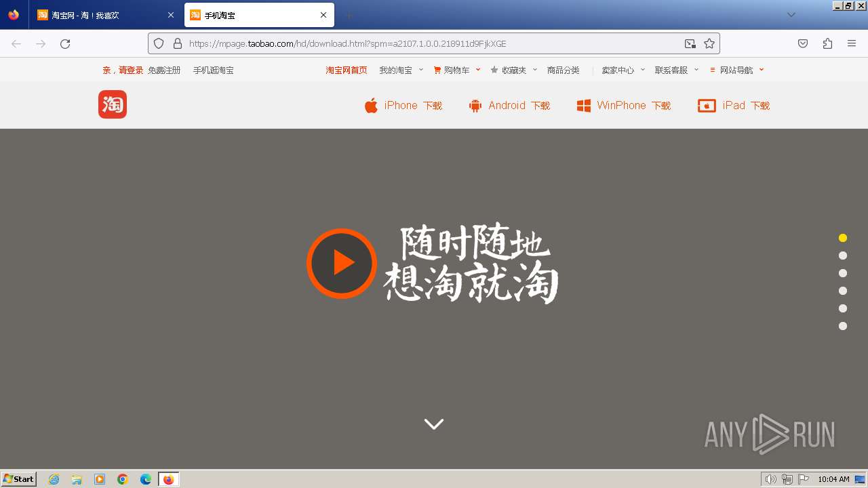Expand the 收藏夹 favorites menu
Viewport: 868px width, 488px height.
tap(514, 70)
